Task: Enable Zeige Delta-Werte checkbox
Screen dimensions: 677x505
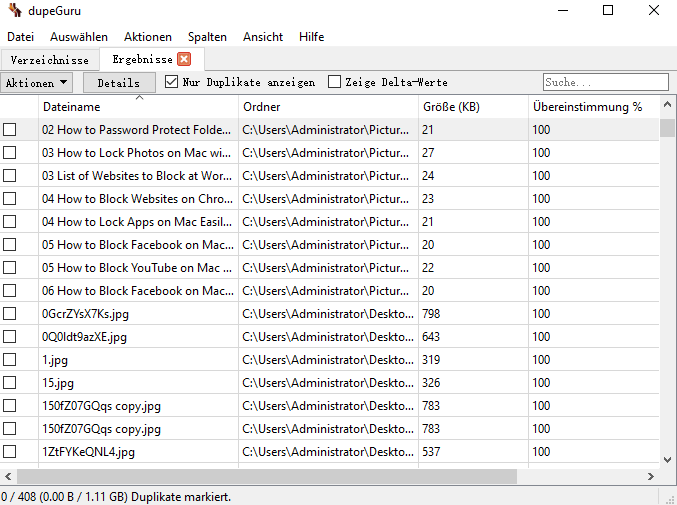Action: click(335, 82)
